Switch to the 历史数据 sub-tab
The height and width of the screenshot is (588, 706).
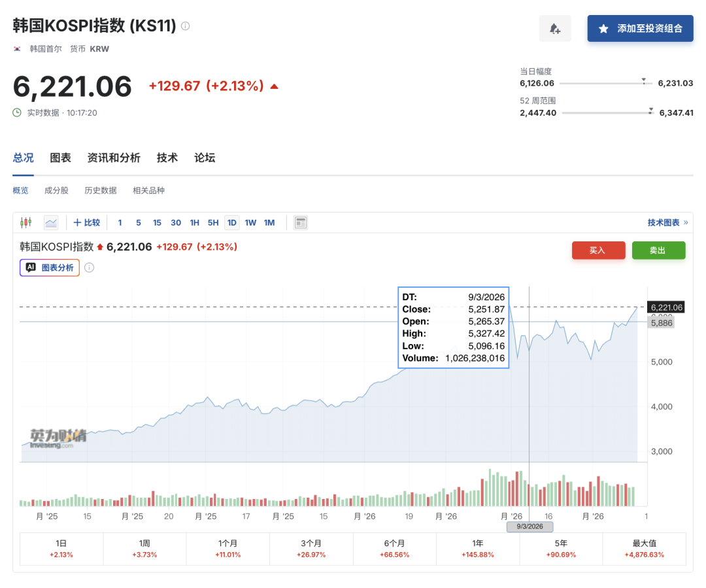[x=101, y=190]
